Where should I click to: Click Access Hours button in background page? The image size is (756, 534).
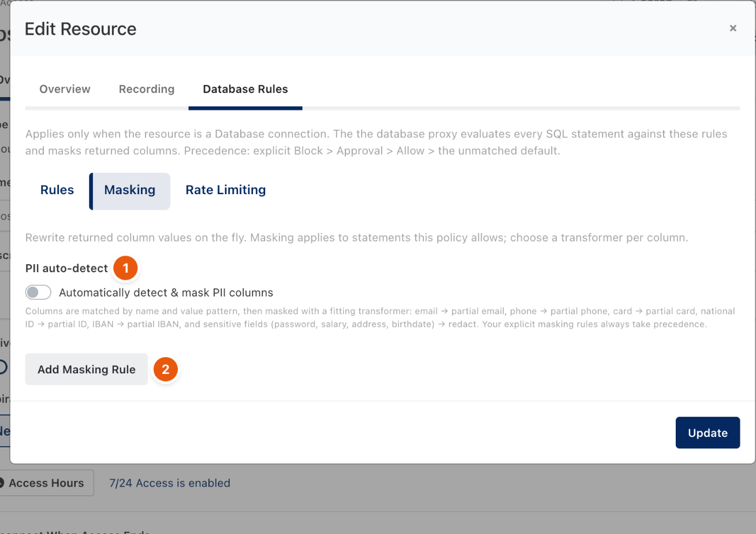coord(46,483)
